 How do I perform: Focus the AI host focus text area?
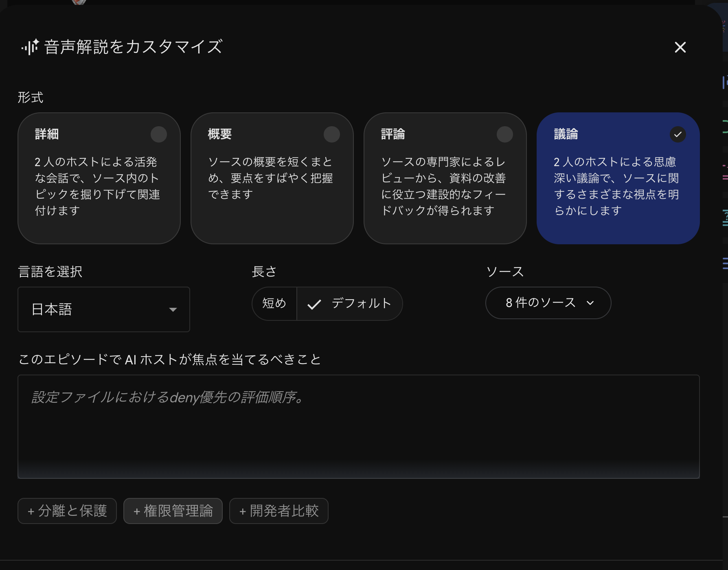click(x=359, y=427)
